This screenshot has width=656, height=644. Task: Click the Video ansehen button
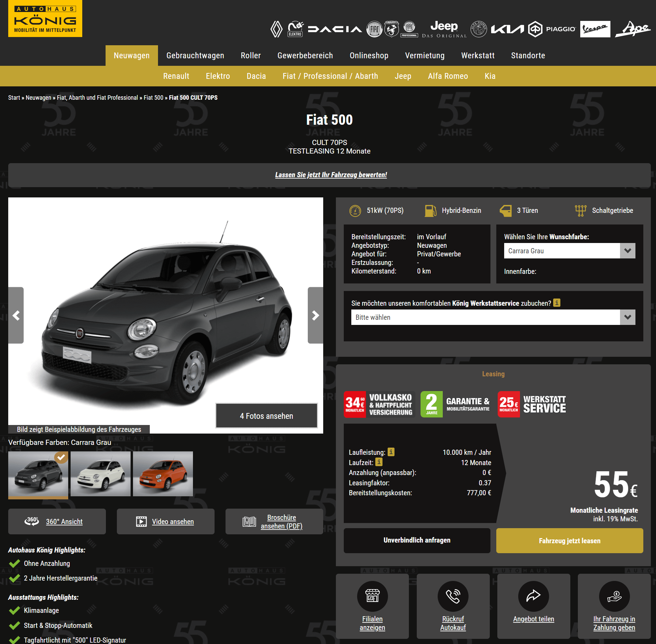click(x=166, y=521)
